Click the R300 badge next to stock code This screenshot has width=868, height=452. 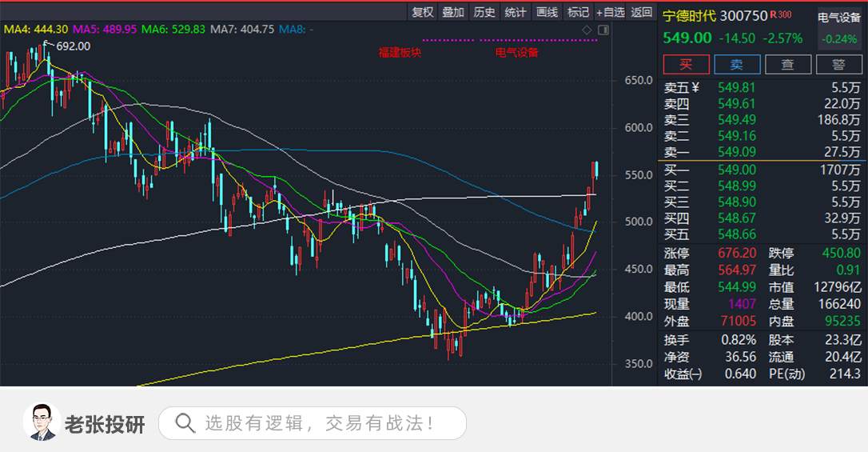[781, 14]
